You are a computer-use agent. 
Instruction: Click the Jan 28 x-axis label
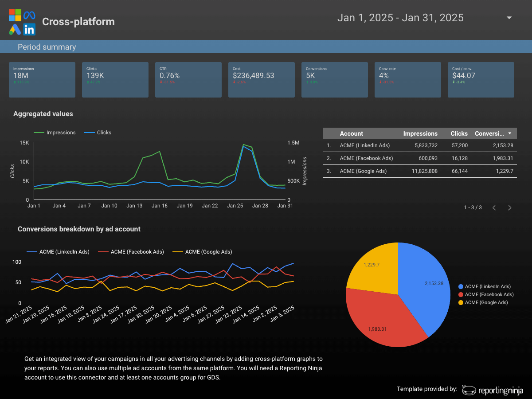[260, 206]
